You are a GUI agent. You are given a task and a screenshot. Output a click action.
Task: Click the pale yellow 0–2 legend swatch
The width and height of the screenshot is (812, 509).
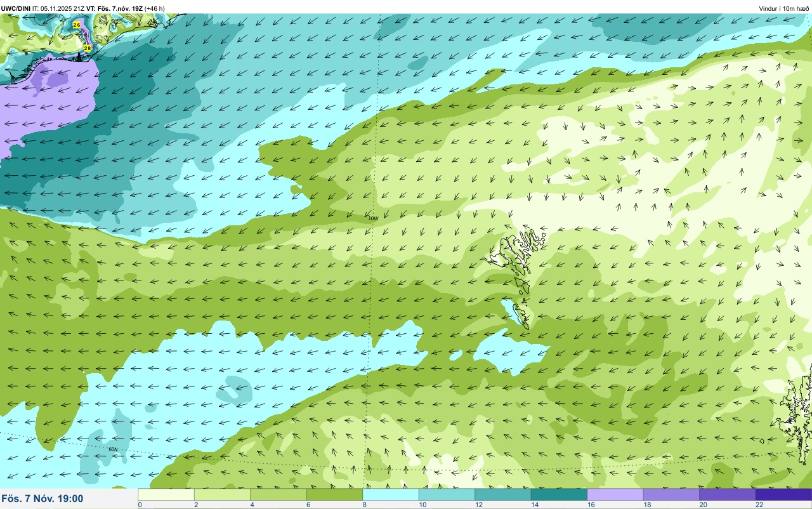pos(166,494)
